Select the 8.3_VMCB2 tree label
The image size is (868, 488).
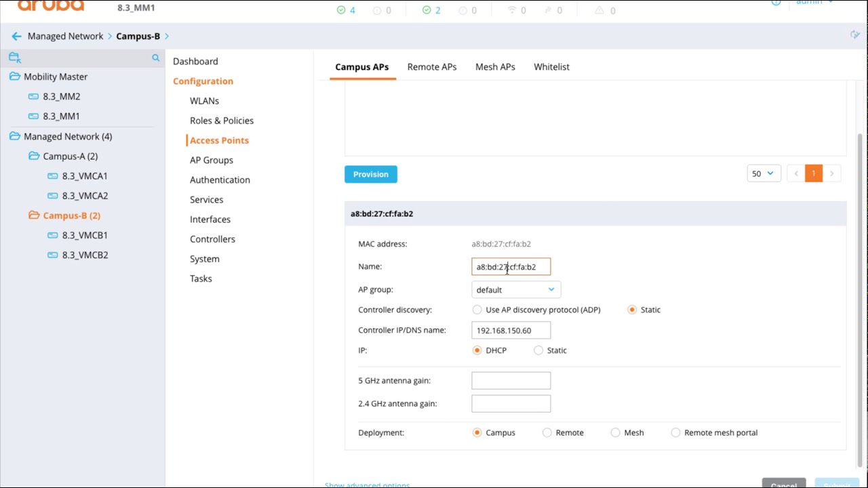[85, 255]
